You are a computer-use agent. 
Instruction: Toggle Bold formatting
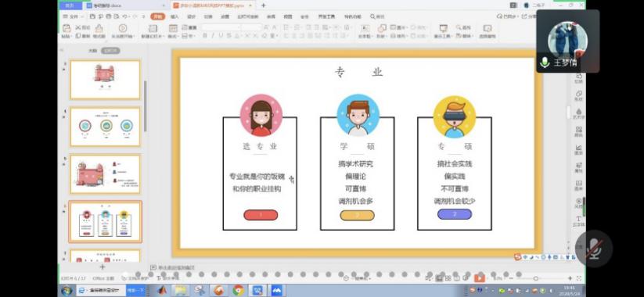click(204, 36)
